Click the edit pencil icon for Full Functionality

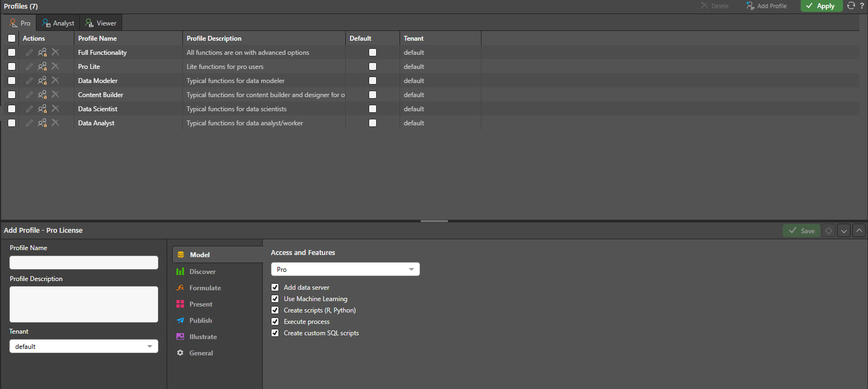click(x=29, y=53)
